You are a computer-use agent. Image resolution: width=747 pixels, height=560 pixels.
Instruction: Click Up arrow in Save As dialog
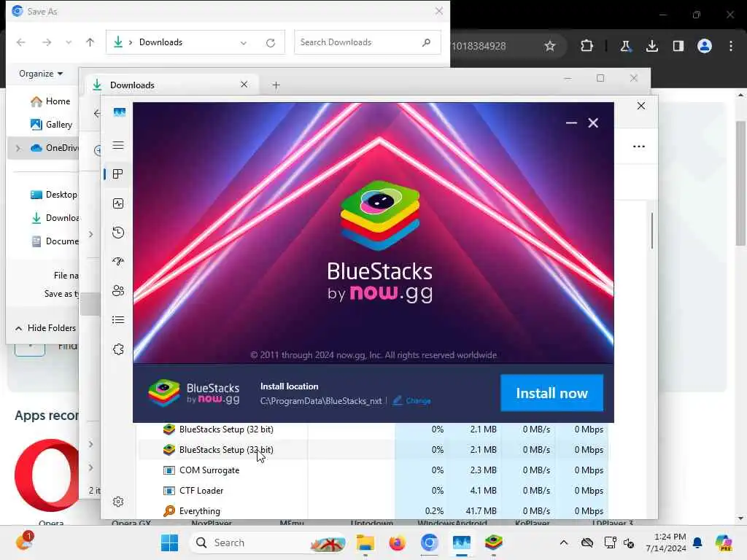[x=90, y=42]
